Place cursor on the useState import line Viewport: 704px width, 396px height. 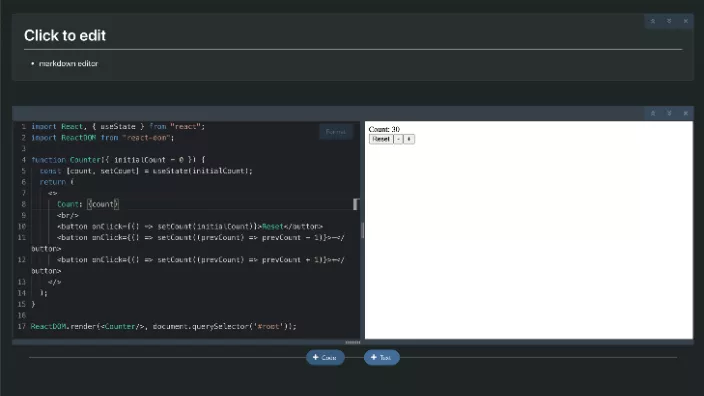[x=118, y=127]
